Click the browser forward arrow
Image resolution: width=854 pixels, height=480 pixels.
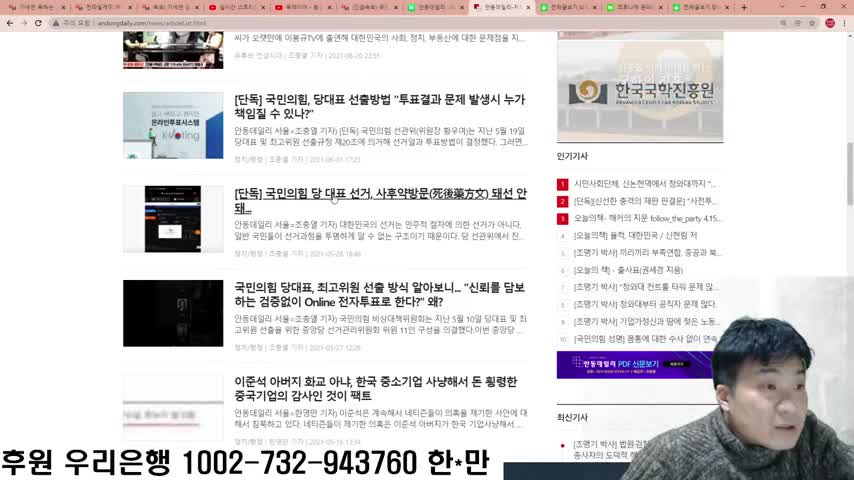tap(24, 23)
